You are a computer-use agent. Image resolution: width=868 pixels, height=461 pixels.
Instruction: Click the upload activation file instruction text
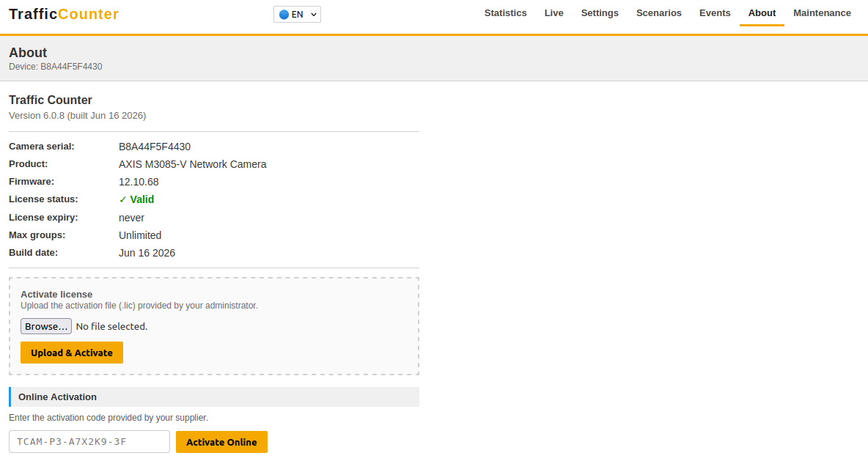pos(139,306)
